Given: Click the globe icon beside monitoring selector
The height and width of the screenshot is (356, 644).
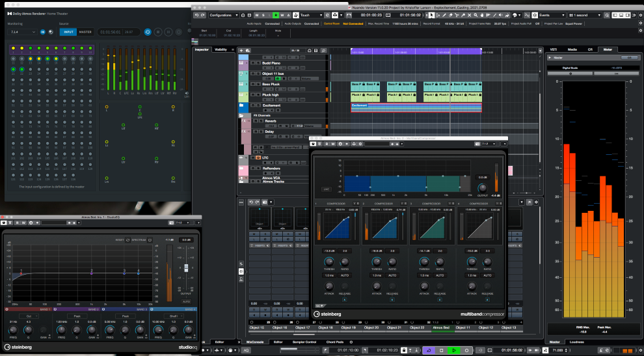Looking at the screenshot, I should point(51,32).
